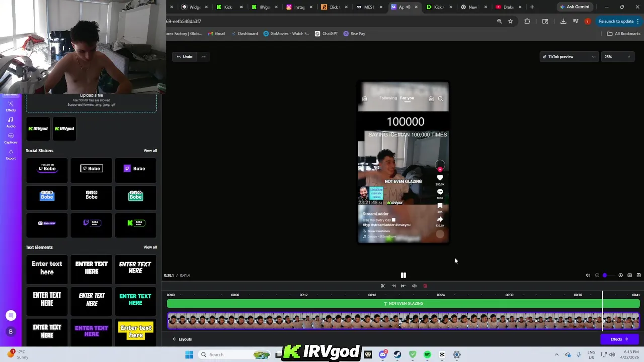This screenshot has height=362, width=644.
Task: Open All Bookmarks folder
Action: tap(623, 34)
